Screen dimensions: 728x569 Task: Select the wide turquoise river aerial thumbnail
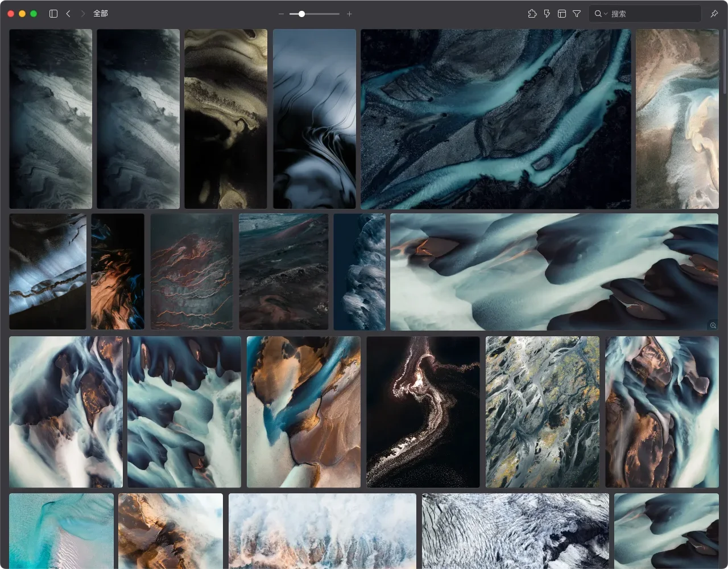[495, 119]
